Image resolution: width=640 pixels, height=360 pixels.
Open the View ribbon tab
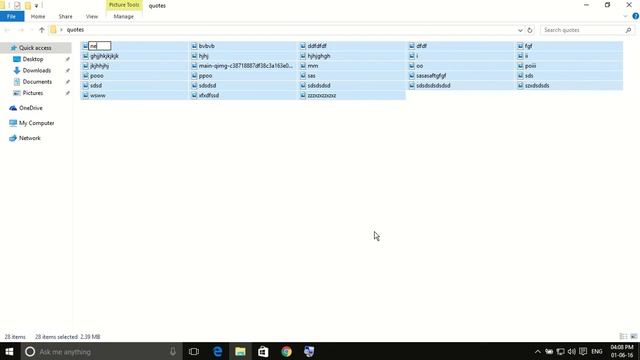[x=92, y=16]
